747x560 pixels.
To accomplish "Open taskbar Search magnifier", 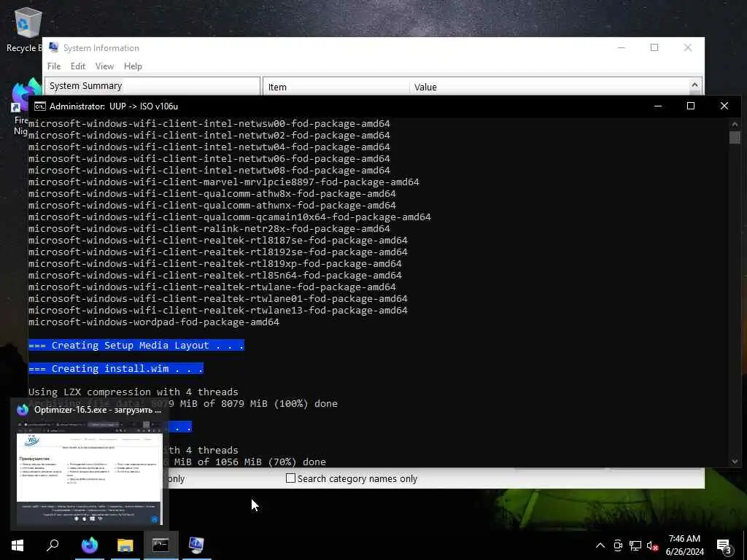I will [x=53, y=545].
